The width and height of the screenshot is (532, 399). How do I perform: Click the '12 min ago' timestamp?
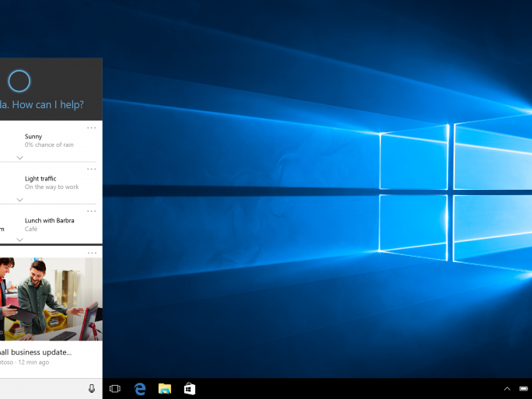[33, 362]
